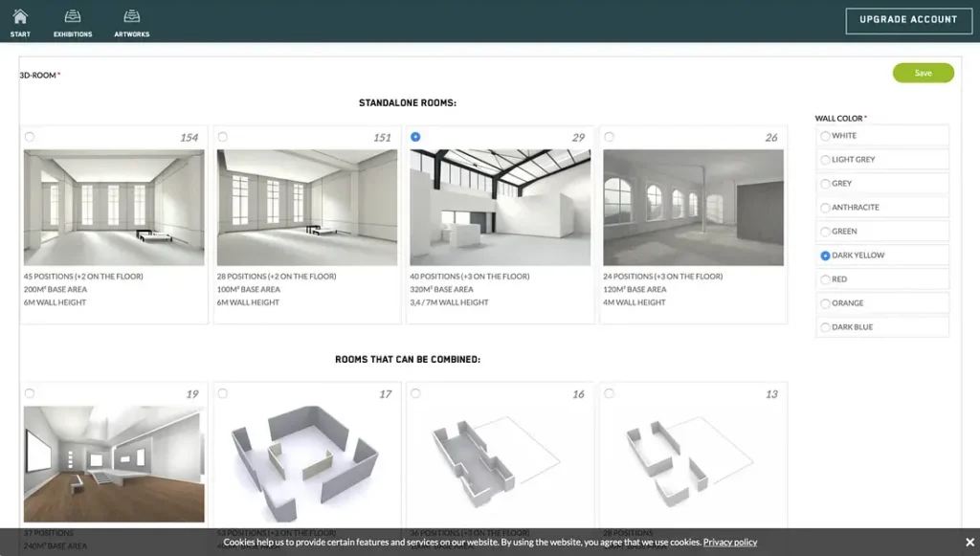The height and width of the screenshot is (556, 980).
Task: Open the Exhibitions section
Action: [72, 18]
